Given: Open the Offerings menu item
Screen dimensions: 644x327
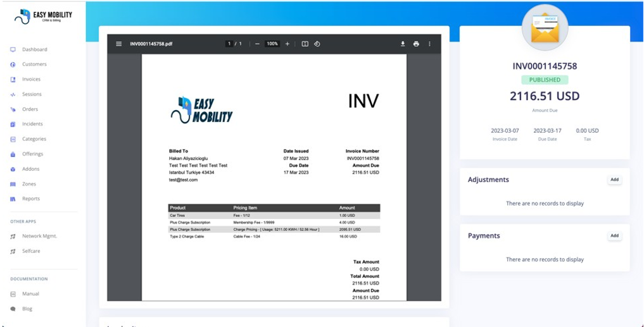Looking at the screenshot, I should (32, 154).
